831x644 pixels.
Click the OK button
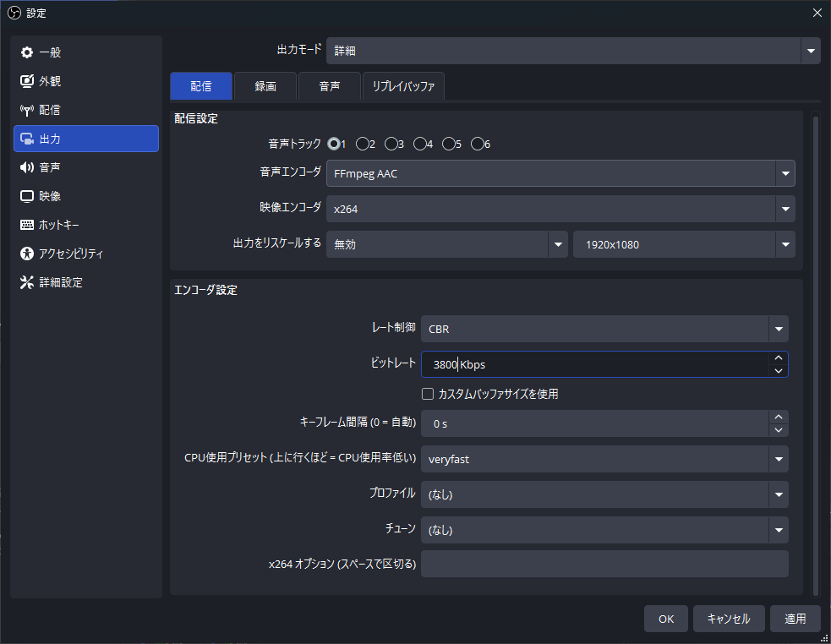tap(666, 619)
